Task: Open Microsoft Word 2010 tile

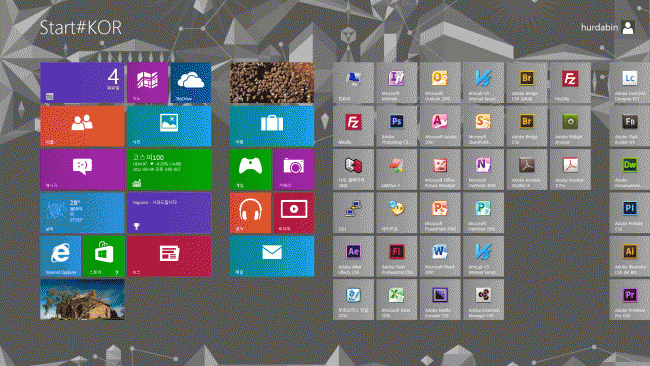Action: tap(440, 256)
